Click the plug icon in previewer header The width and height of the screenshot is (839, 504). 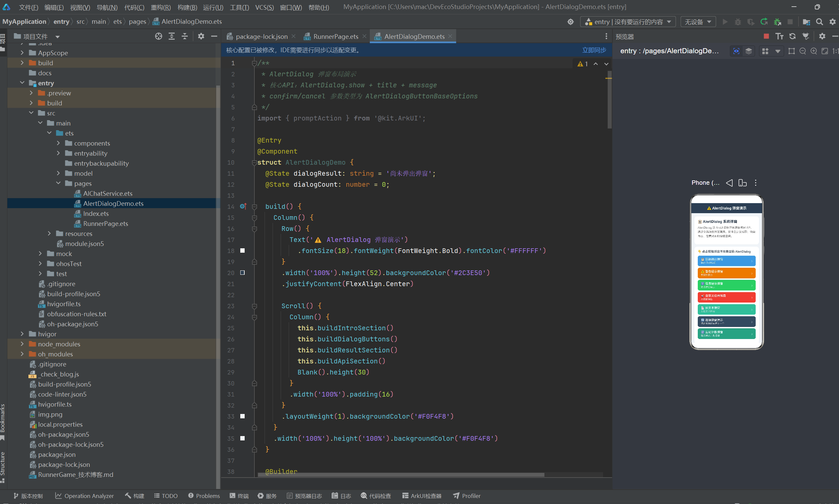pos(806,36)
